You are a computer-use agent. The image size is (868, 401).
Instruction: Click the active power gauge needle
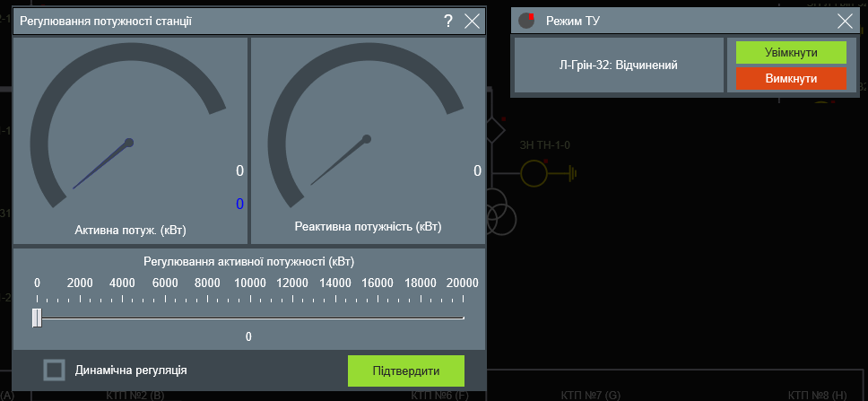pos(100,165)
